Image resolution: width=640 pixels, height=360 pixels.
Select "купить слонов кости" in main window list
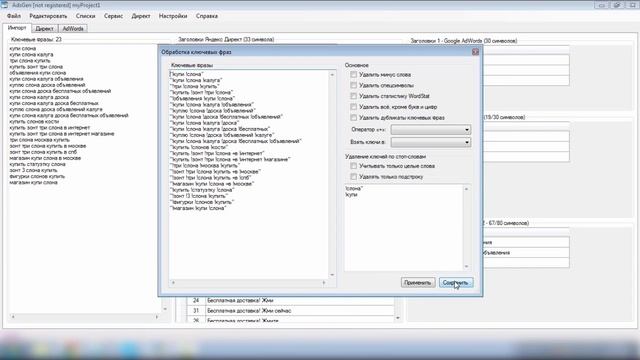tap(34, 122)
